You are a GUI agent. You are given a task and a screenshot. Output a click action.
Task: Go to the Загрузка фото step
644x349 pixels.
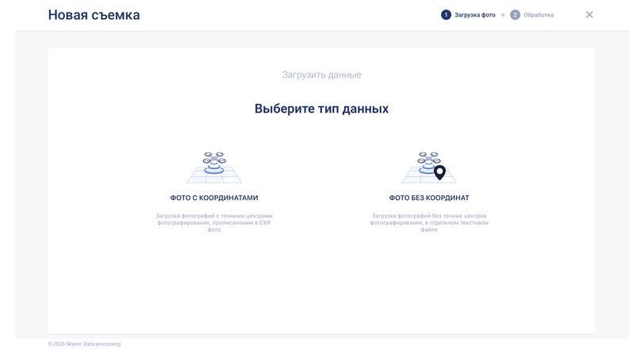[474, 15]
